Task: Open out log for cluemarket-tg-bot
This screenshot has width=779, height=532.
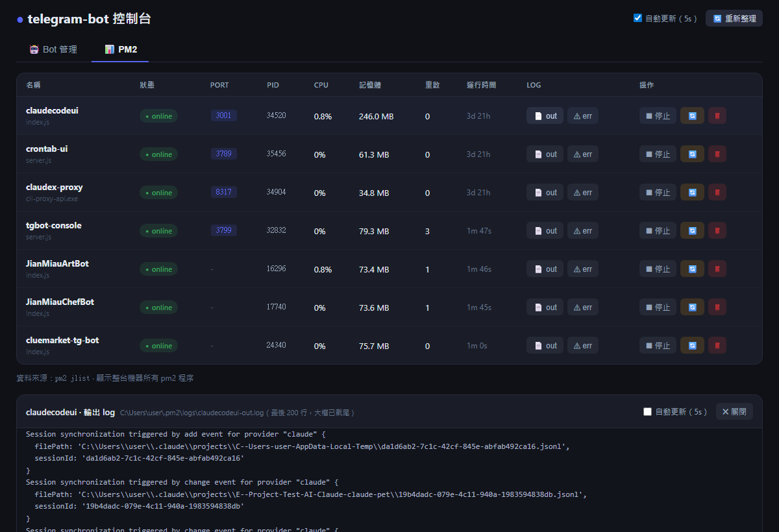Action: coord(545,346)
